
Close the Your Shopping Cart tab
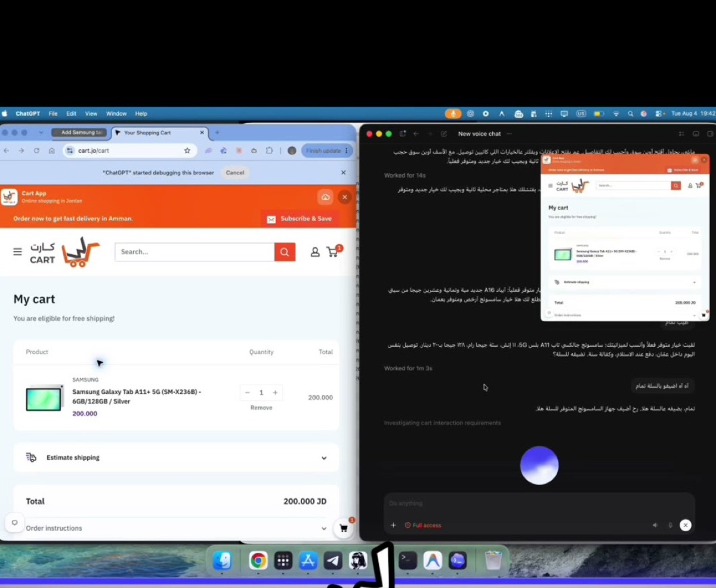(x=202, y=133)
